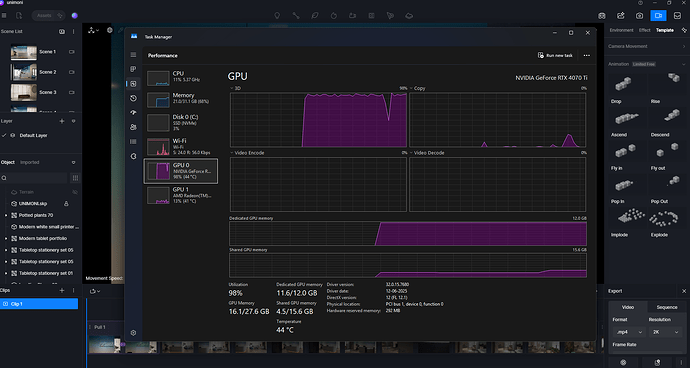Collapse the 3D graph selector chevron
The width and height of the screenshot is (690, 368).
[x=232, y=88]
